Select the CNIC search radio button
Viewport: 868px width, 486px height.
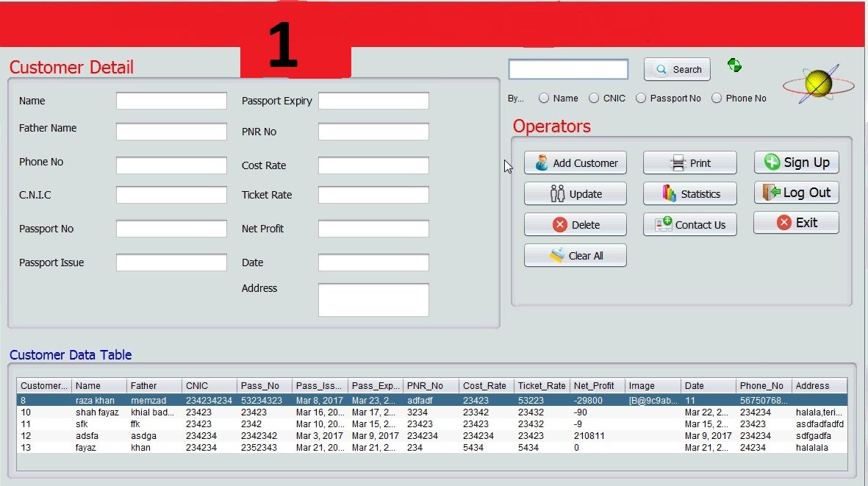coord(593,98)
